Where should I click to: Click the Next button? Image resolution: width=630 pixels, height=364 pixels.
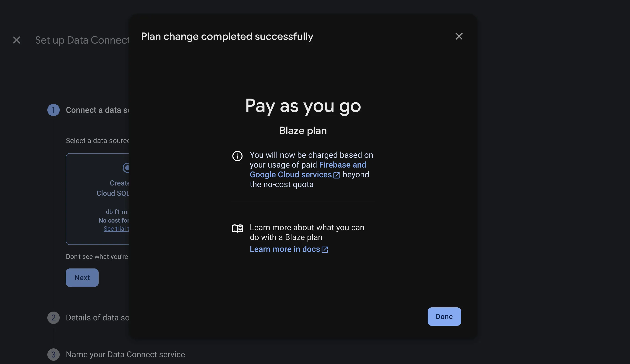[x=82, y=278]
